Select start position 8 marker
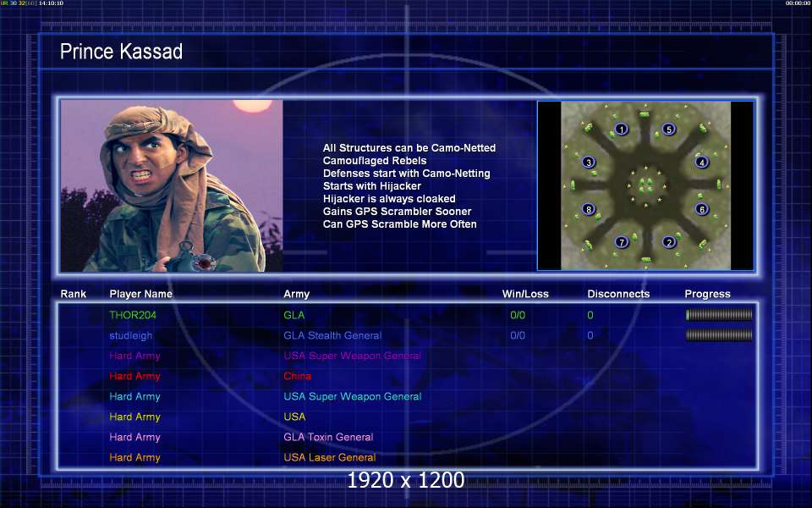The height and width of the screenshot is (508, 812). pyautogui.click(x=589, y=209)
